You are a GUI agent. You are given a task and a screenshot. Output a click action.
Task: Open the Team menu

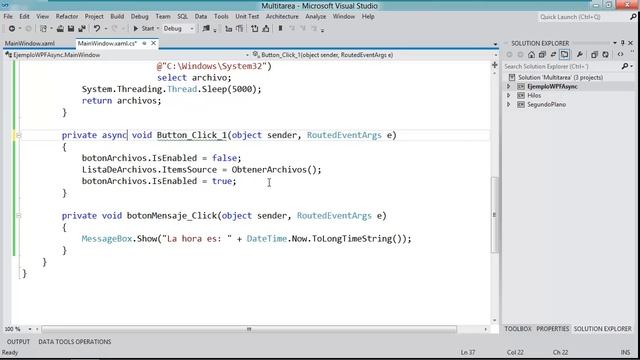pyautogui.click(x=163, y=17)
